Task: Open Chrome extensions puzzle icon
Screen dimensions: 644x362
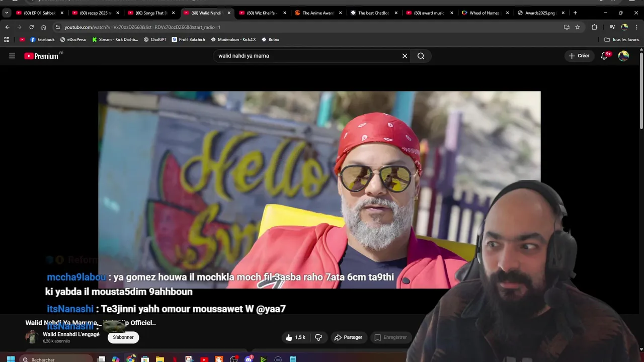Action: [x=594, y=27]
